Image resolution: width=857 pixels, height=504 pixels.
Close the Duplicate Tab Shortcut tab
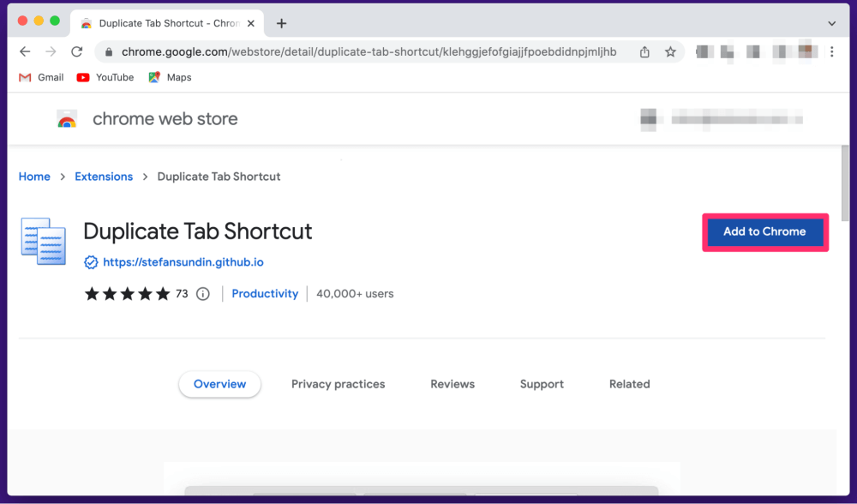point(251,23)
